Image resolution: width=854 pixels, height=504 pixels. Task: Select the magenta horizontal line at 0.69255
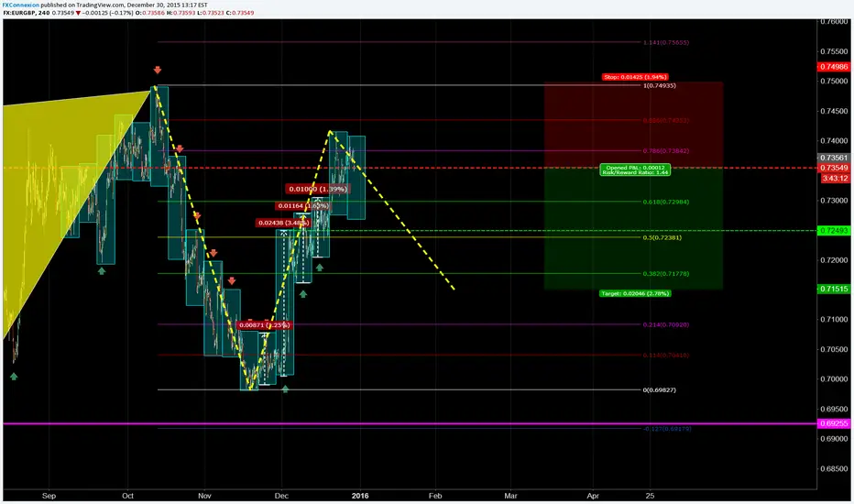[x=409, y=423]
